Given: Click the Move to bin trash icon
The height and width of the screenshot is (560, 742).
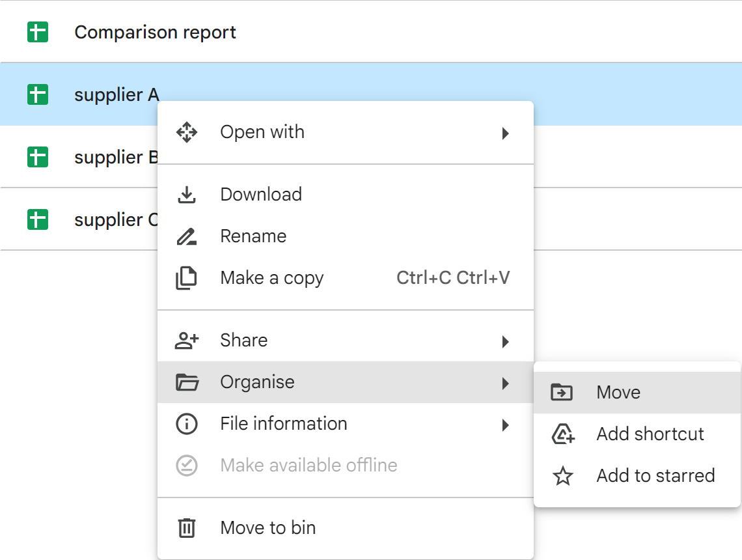Looking at the screenshot, I should pos(187,528).
